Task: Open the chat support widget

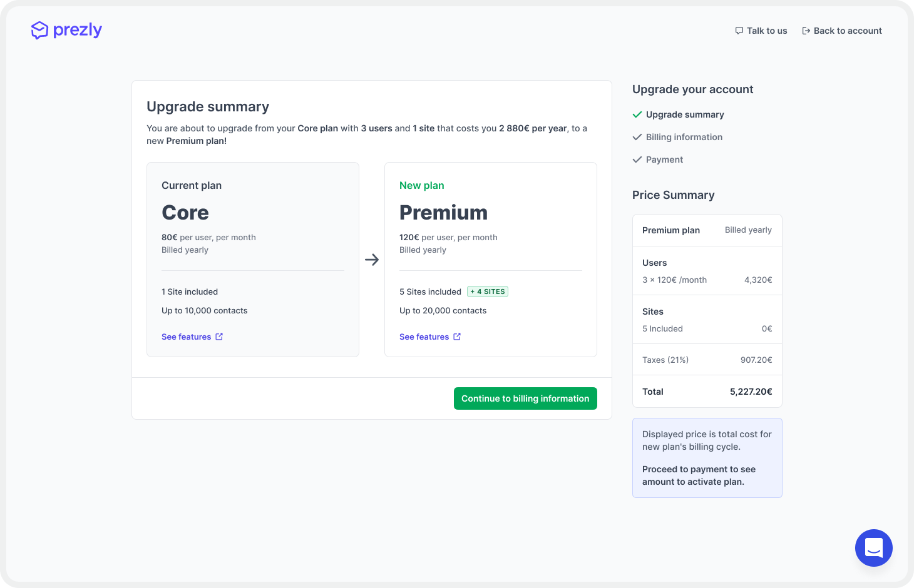Action: [x=874, y=548]
